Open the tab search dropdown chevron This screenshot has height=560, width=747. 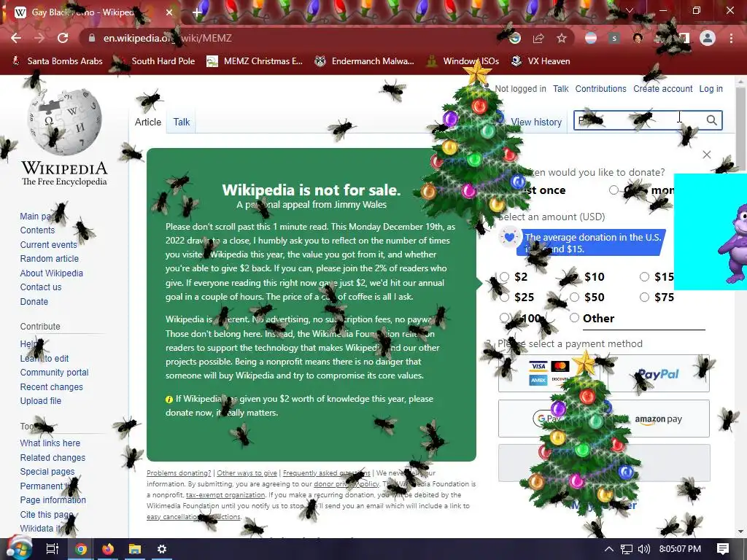pos(630,10)
